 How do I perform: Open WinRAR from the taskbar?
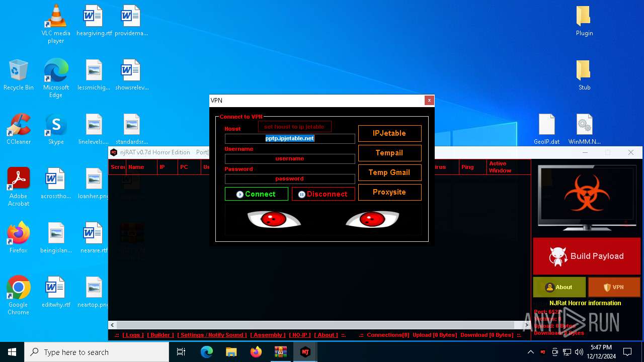[280, 352]
